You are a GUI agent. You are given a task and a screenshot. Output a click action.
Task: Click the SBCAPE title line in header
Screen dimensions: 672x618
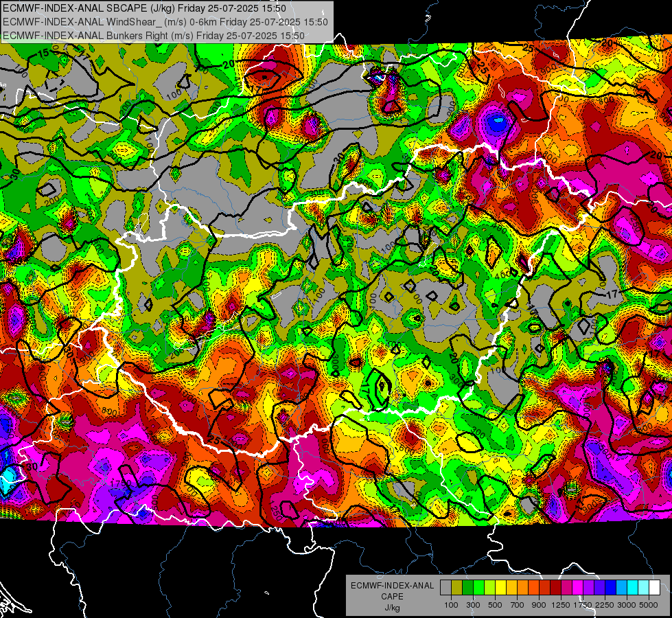coord(144,8)
